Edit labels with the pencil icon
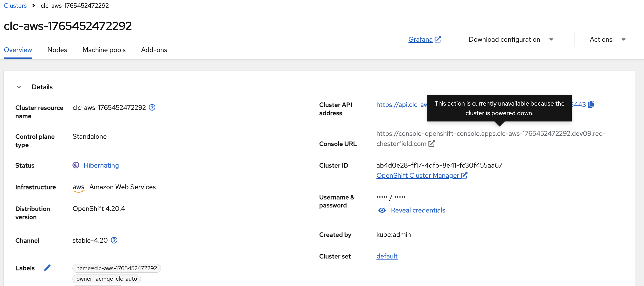644x286 pixels. click(x=47, y=268)
